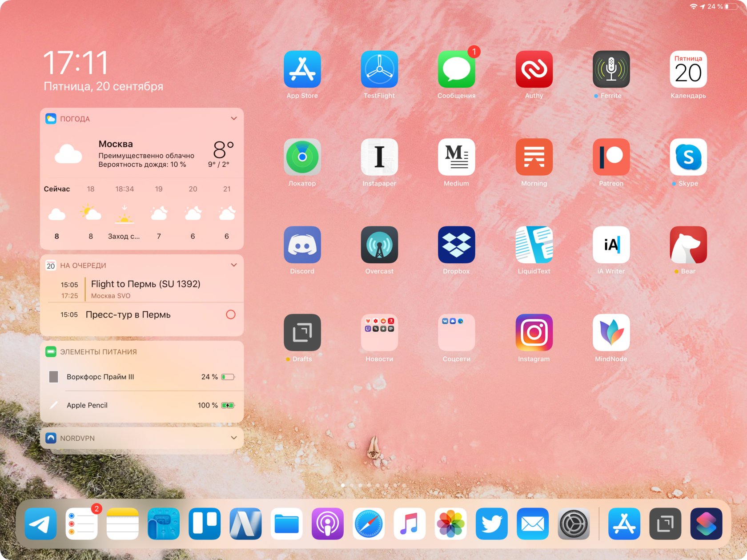Open Authy
Screen dimensions: 747x560
click(x=534, y=69)
